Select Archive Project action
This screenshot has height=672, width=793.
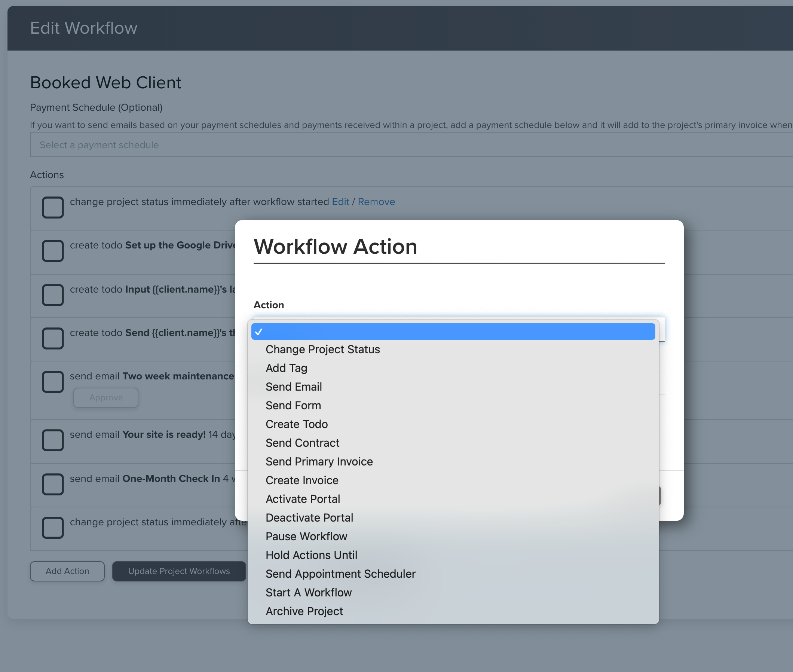pyautogui.click(x=304, y=611)
